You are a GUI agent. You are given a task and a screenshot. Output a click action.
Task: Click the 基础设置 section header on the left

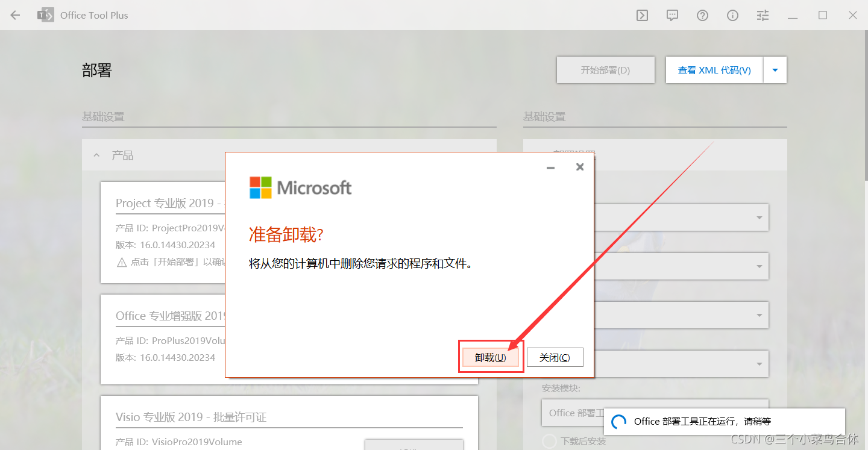click(x=104, y=116)
